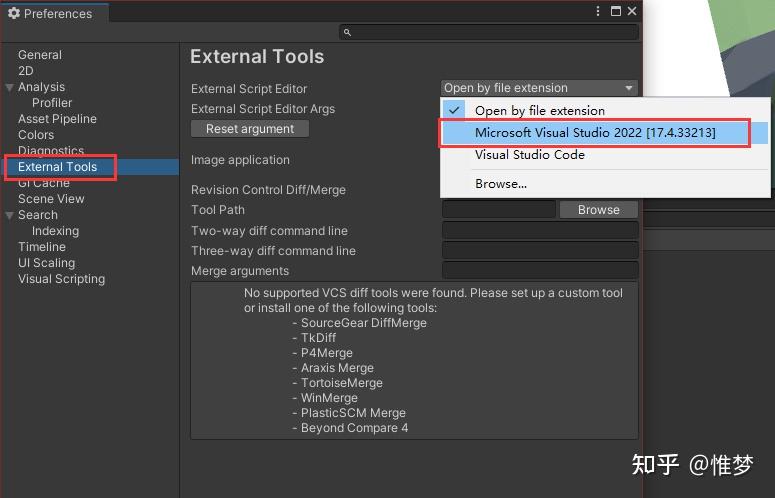Select Browse... in the editor dropdown
Screen dimensions: 775x498
coord(501,184)
